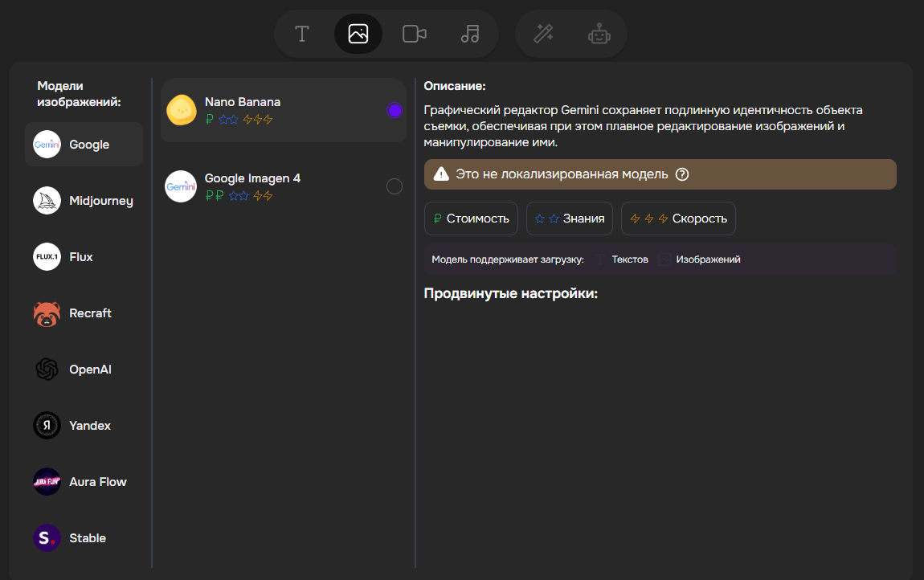Select OpenAI from the model providers
Viewport: 924px width, 580px height.
click(x=90, y=370)
